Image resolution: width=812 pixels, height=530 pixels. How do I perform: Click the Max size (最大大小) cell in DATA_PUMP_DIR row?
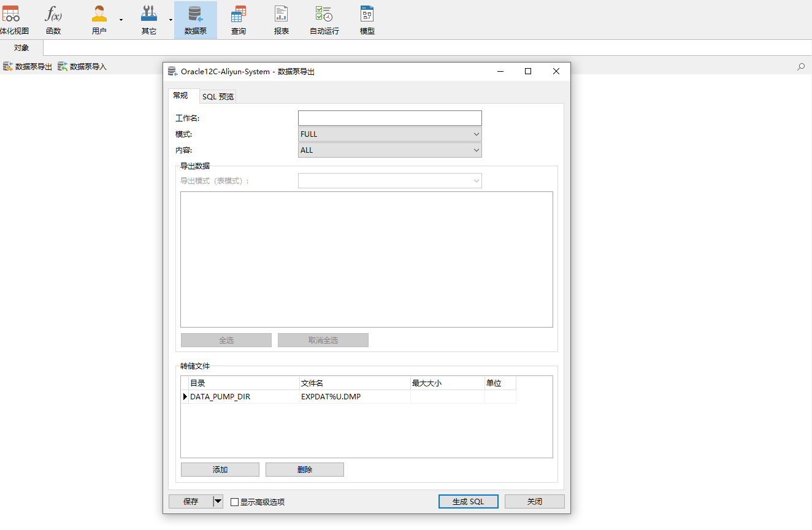tap(448, 397)
